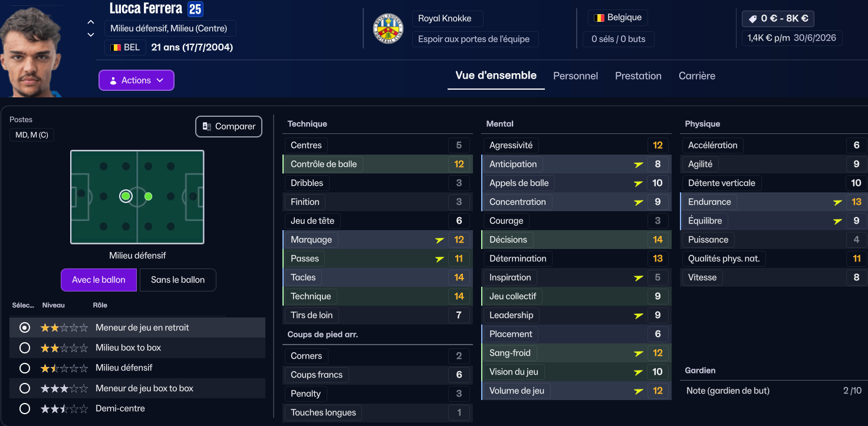
Task: Click the compare icon in Comparer button
Action: pos(207,126)
